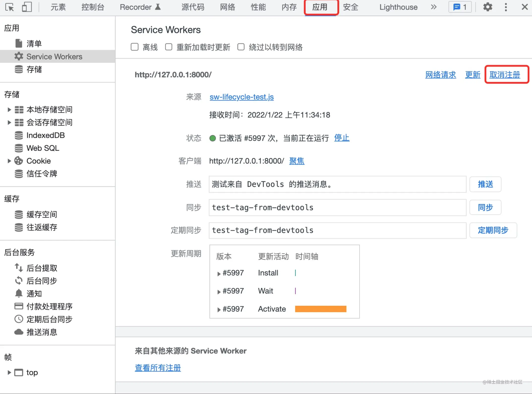Enable the 重新加载时更新 checkbox
The width and height of the screenshot is (532, 394).
tap(169, 47)
